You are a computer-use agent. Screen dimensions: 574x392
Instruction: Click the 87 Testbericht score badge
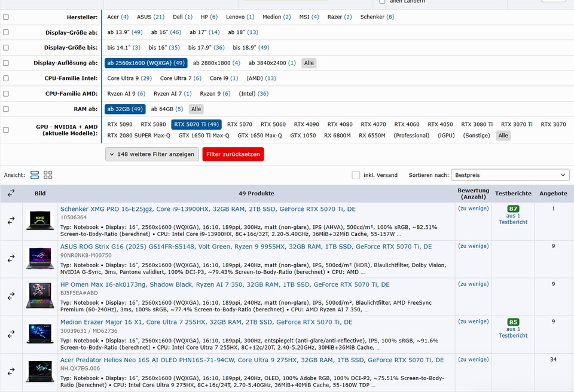(x=513, y=209)
